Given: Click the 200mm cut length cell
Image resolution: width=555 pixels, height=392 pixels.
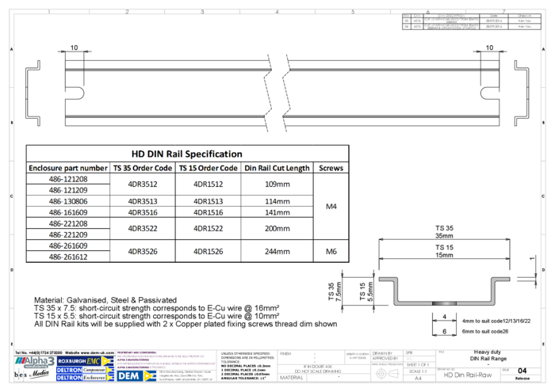Looking at the screenshot, I should (x=277, y=229).
